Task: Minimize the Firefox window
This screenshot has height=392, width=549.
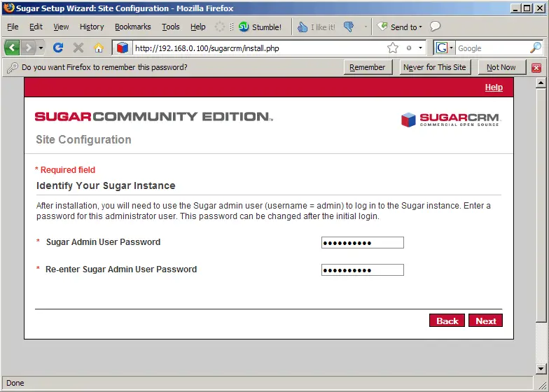Action: (x=515, y=8)
